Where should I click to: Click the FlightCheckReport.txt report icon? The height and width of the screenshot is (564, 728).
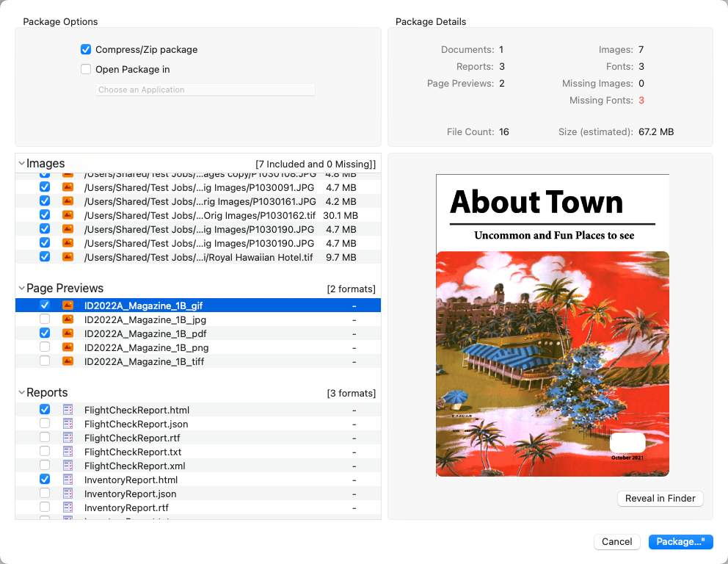(68, 452)
